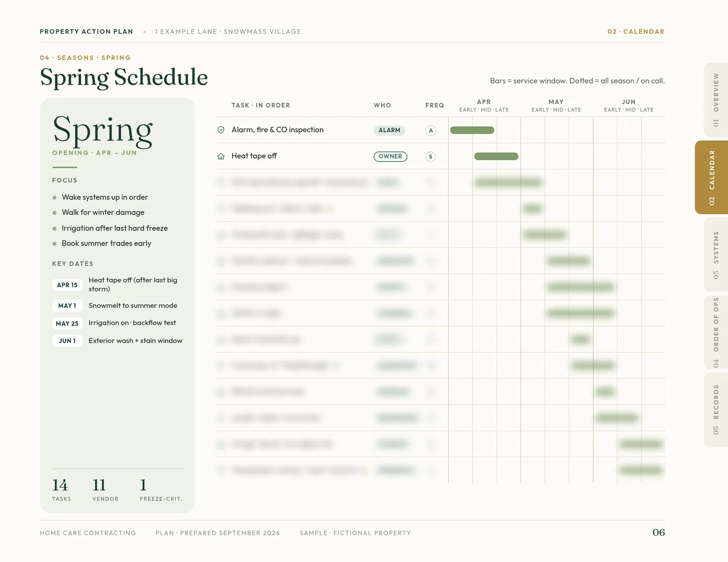The width and height of the screenshot is (728, 562).
Task: Click the page number 06
Action: tap(659, 532)
